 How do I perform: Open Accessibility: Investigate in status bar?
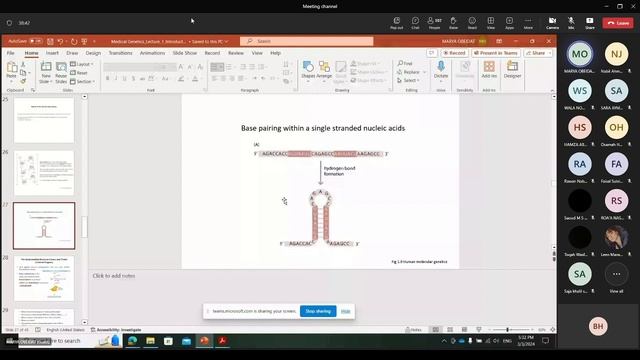116,330
